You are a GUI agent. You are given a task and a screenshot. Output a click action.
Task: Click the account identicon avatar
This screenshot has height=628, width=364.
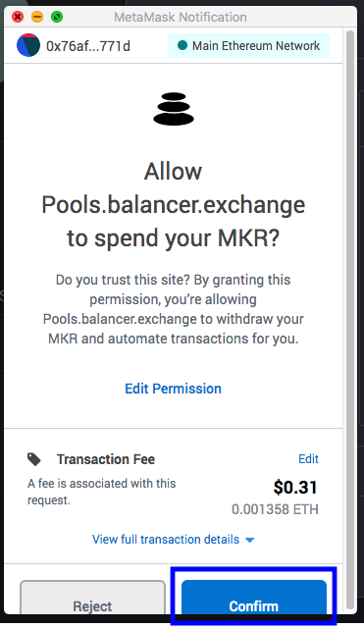[28, 45]
